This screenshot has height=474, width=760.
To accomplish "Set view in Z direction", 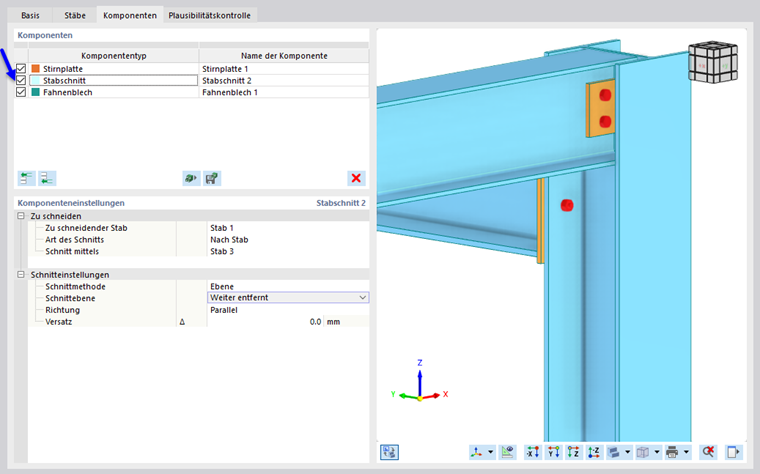I will pyautogui.click(x=573, y=452).
